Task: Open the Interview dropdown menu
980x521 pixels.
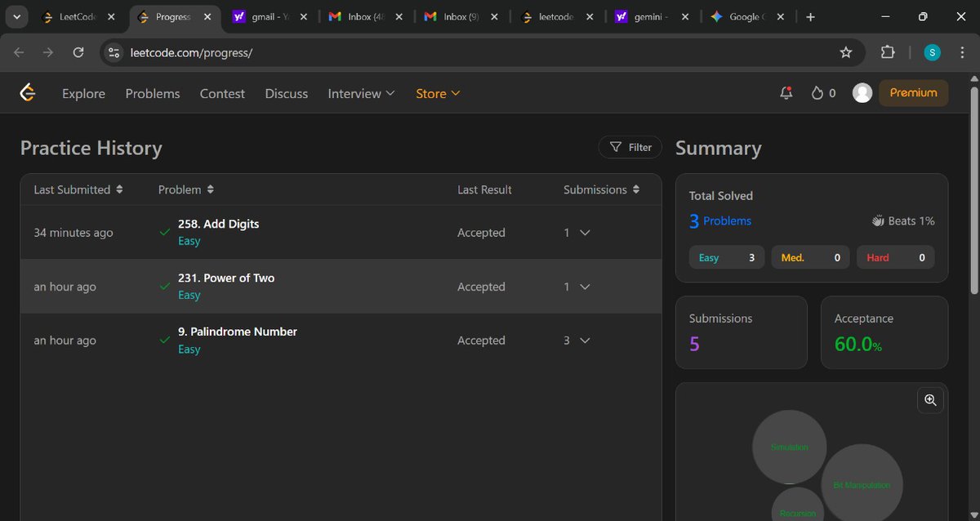Action: (361, 93)
